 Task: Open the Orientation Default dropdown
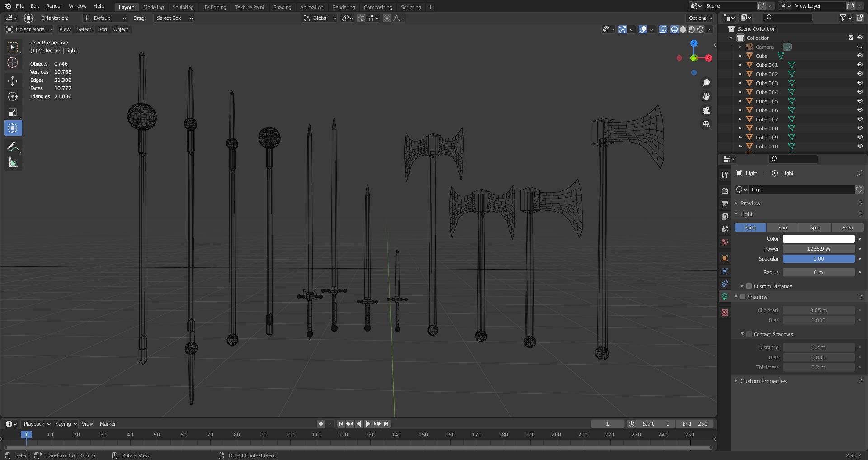(x=105, y=18)
